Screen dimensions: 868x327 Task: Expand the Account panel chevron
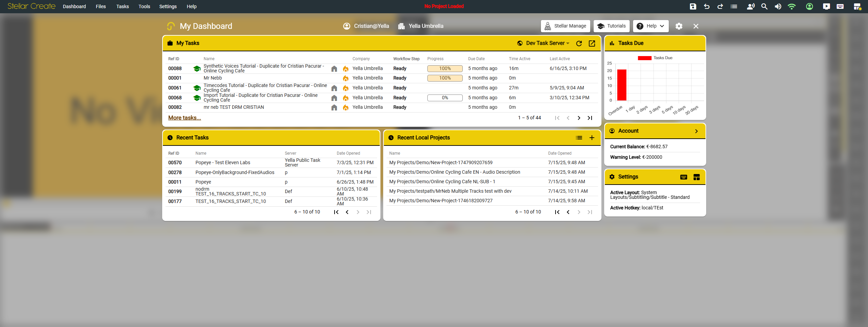(696, 131)
